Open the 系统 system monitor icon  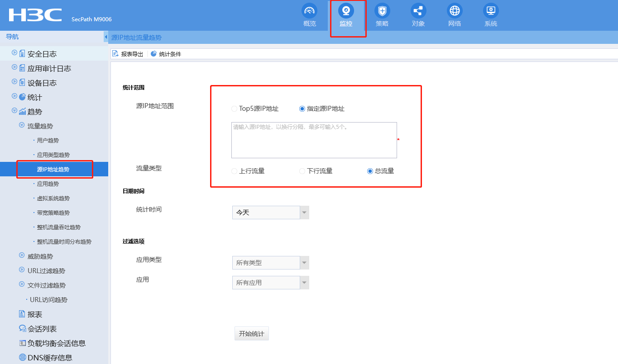pos(491,10)
